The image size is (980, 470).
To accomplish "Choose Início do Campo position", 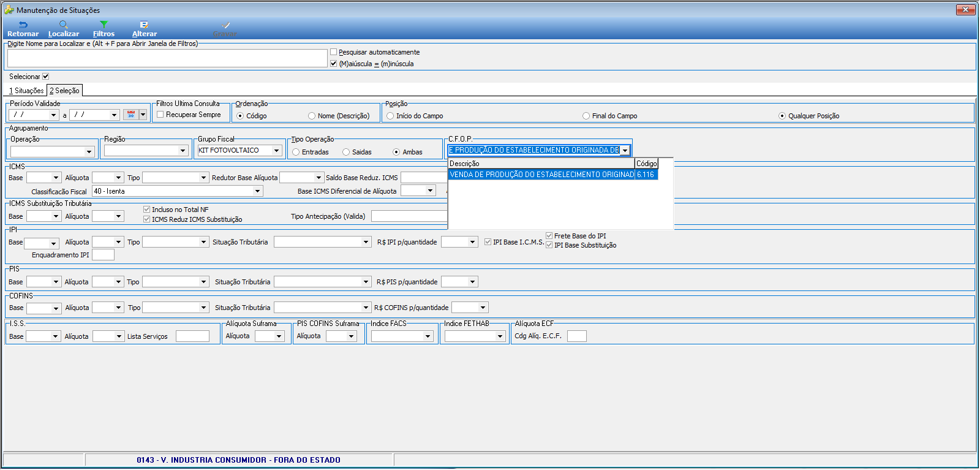I will click(x=390, y=116).
